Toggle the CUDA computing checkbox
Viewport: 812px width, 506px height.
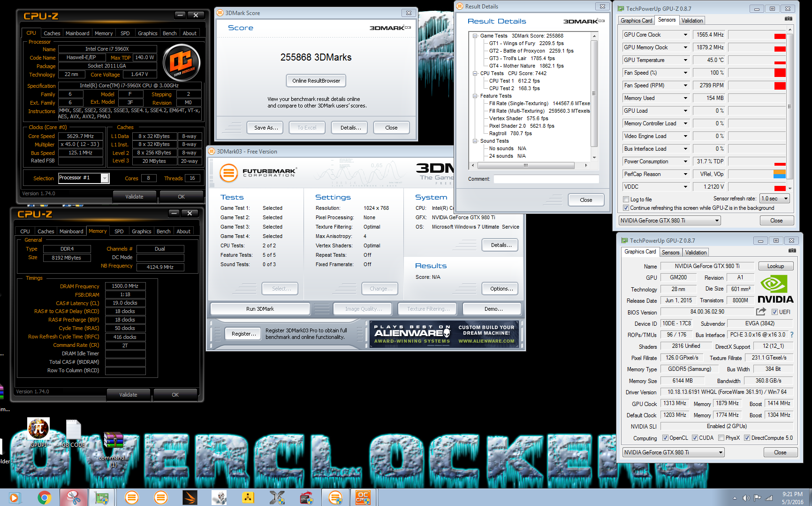695,438
